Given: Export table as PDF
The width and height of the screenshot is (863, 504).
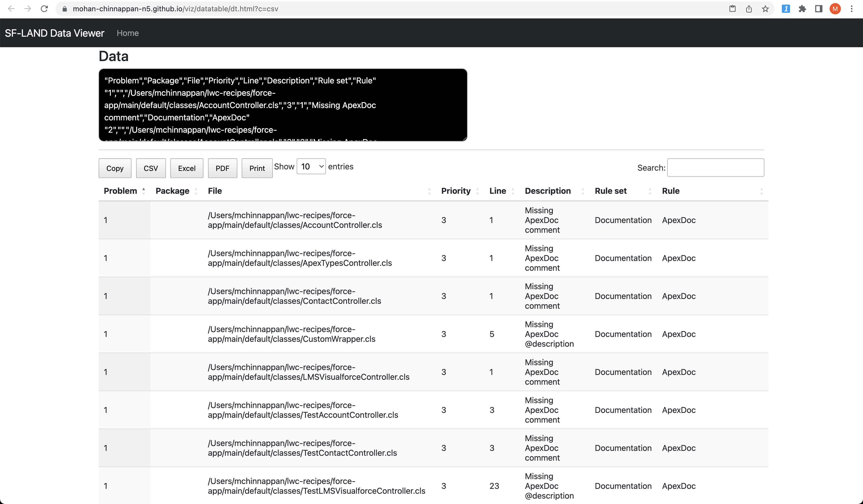Looking at the screenshot, I should point(223,168).
